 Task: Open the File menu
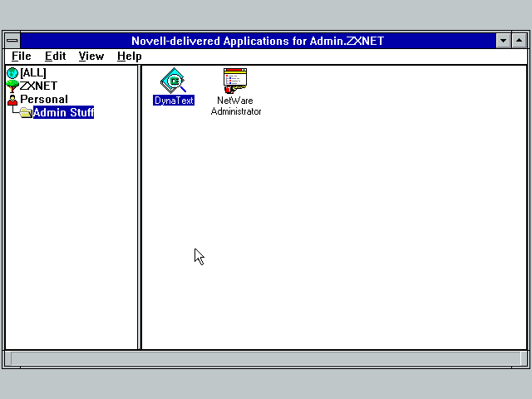point(22,56)
